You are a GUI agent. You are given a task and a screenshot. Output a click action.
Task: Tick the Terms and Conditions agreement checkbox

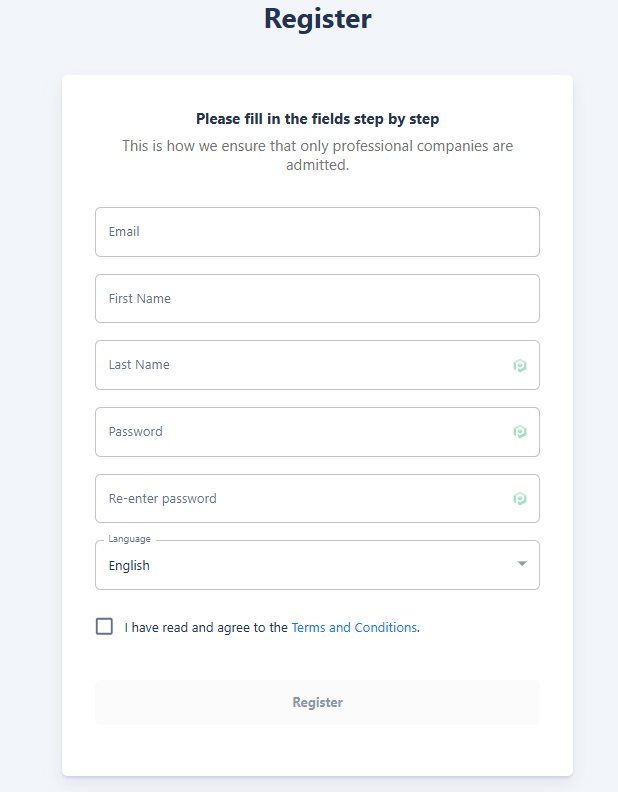click(x=104, y=626)
